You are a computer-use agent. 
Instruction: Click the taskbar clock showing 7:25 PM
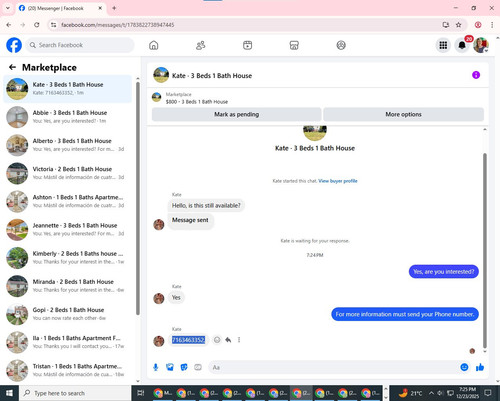click(x=467, y=393)
